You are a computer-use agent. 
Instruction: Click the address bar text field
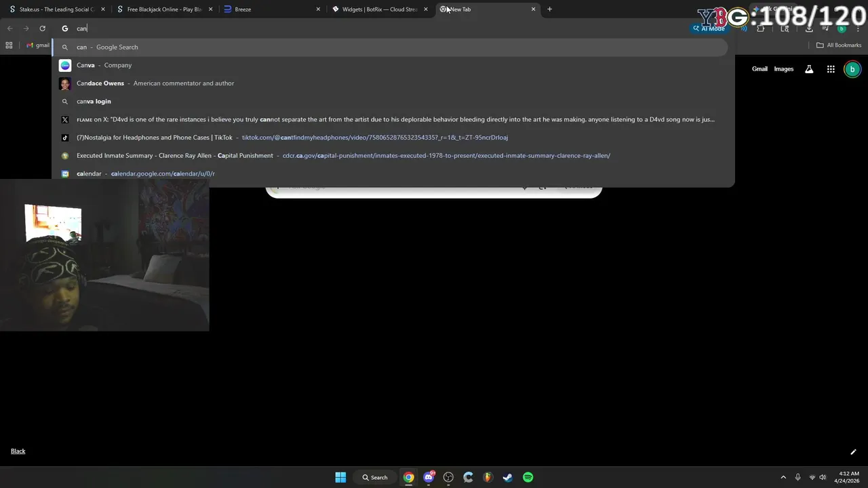(380, 28)
